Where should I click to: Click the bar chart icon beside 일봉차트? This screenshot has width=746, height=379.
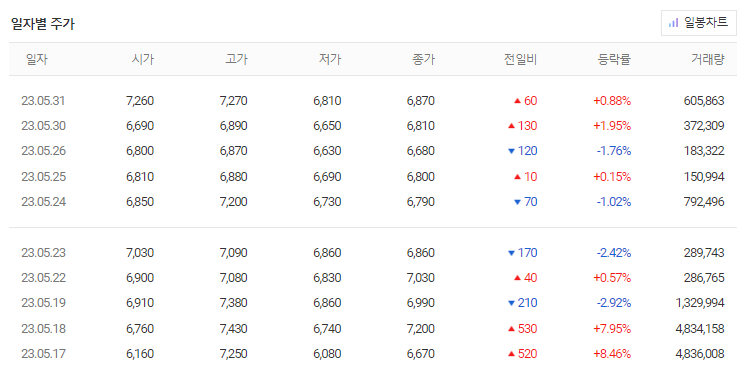[673, 23]
